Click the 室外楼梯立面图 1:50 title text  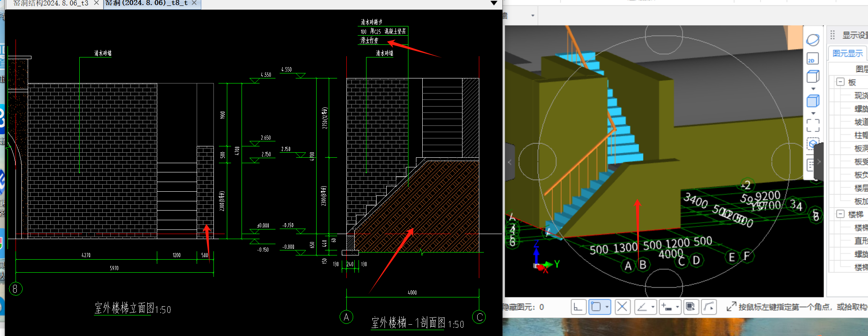133,309
